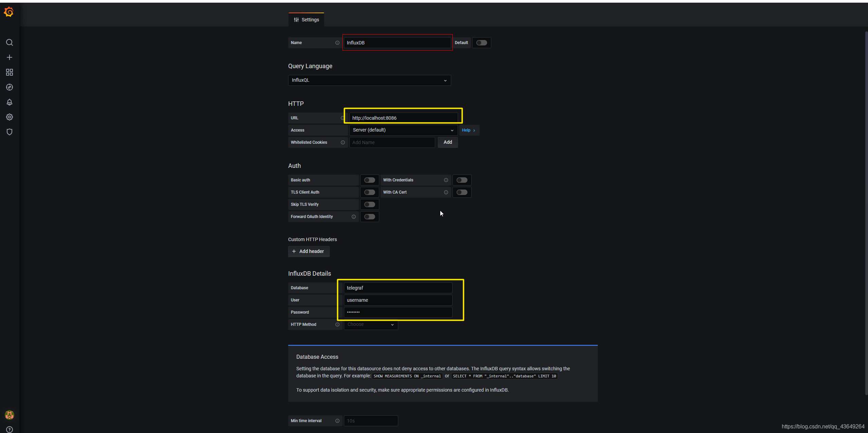Click the 'Query Language' section heading

310,66
